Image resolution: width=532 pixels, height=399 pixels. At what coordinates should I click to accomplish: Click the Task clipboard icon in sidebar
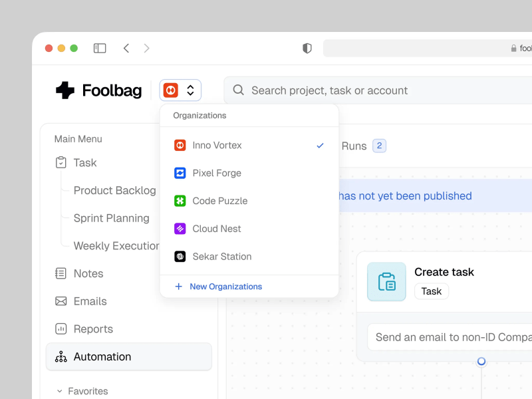[61, 162]
